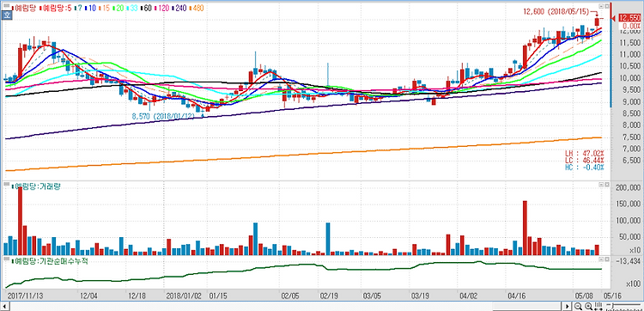Maximize the price chart panel
This screenshot has height=311, width=644.
(606, 6)
